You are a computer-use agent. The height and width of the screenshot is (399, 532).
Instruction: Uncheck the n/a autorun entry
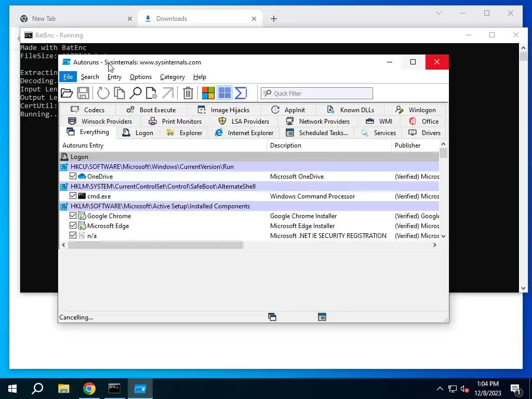point(73,235)
